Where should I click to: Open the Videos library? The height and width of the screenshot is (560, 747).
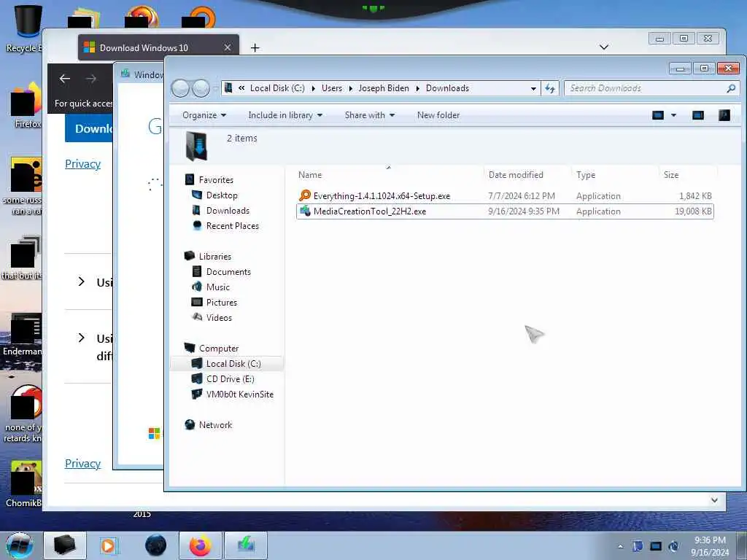coord(219,318)
